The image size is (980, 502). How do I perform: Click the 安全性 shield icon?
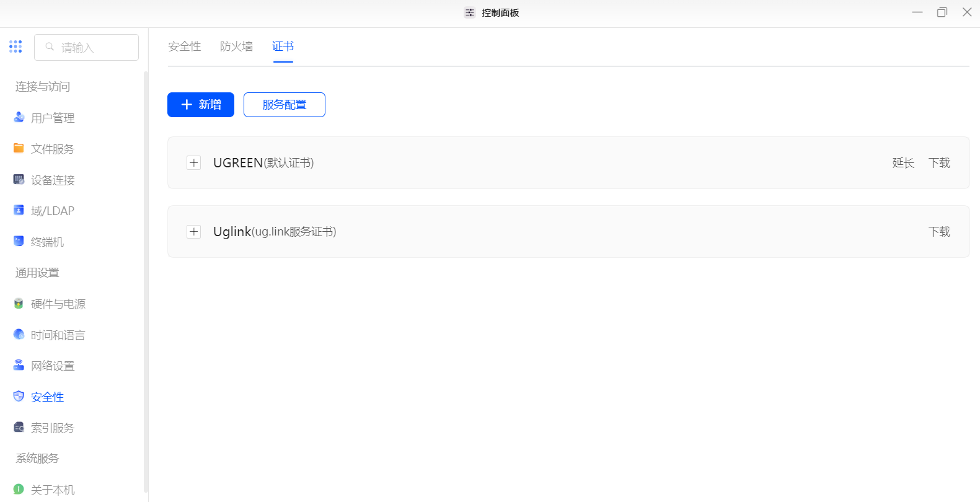pyautogui.click(x=19, y=397)
